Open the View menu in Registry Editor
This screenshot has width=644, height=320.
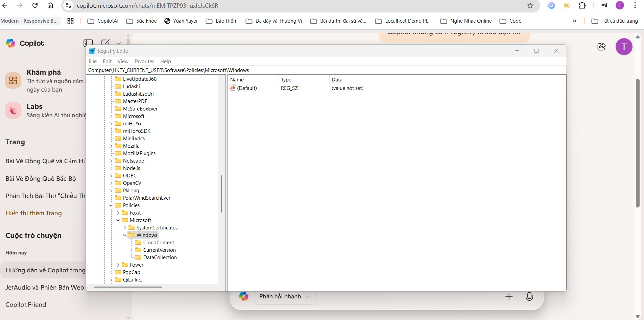pos(123,61)
